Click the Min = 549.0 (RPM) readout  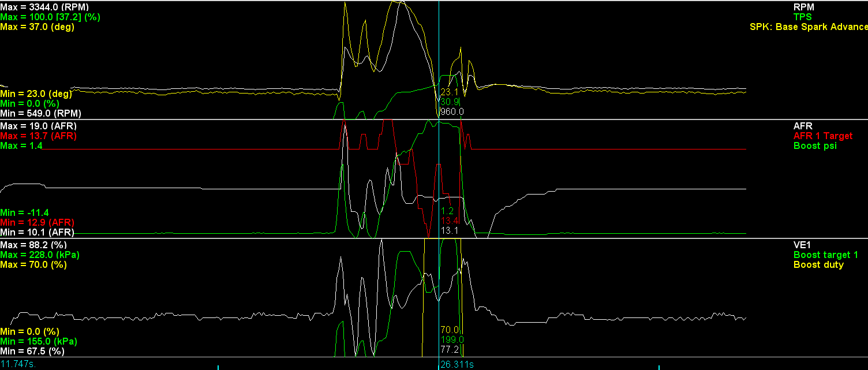point(40,113)
